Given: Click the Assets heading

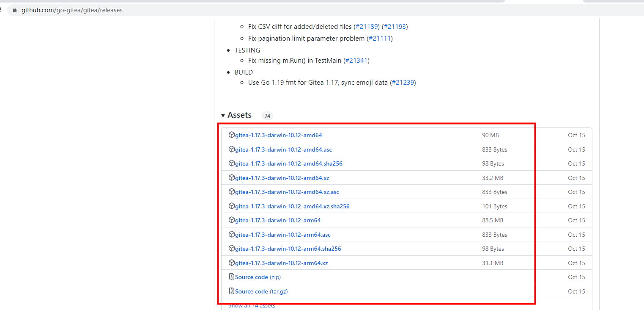Looking at the screenshot, I should click(239, 115).
